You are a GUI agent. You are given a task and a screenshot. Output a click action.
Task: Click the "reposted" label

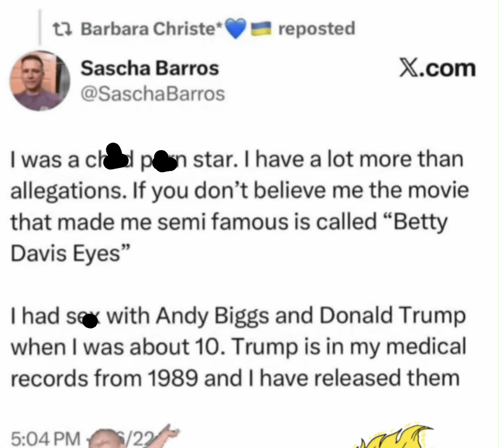(316, 28)
